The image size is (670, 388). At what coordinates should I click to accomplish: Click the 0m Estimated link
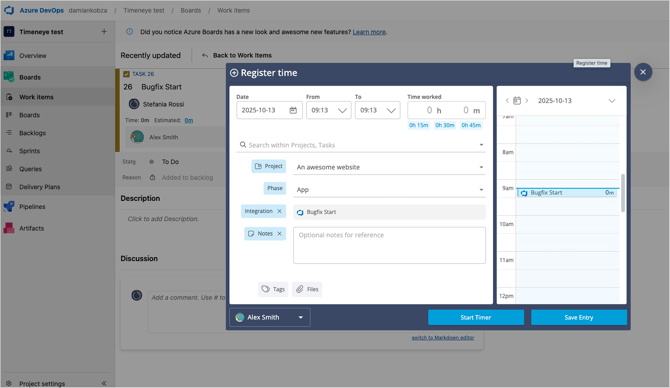click(188, 121)
